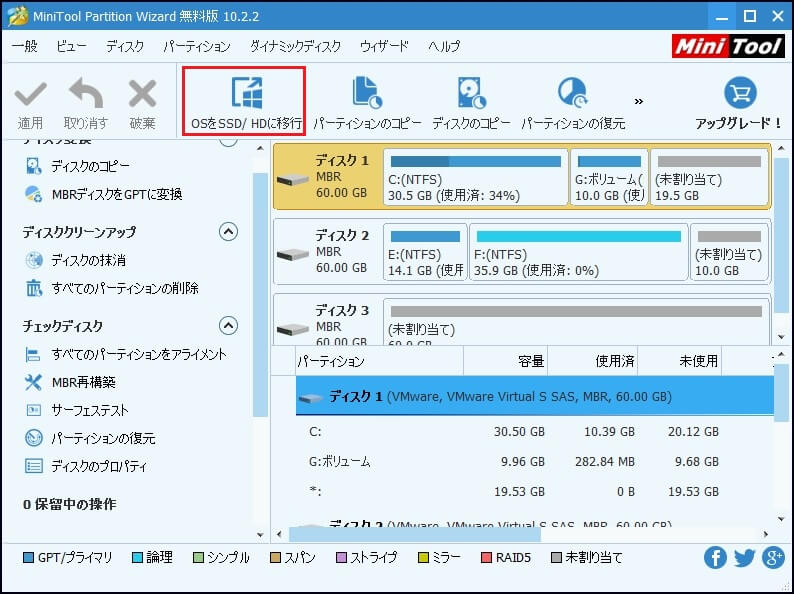794x594 pixels.
Task: Select ディスク 1 VMware row in list
Action: pyautogui.click(x=535, y=396)
